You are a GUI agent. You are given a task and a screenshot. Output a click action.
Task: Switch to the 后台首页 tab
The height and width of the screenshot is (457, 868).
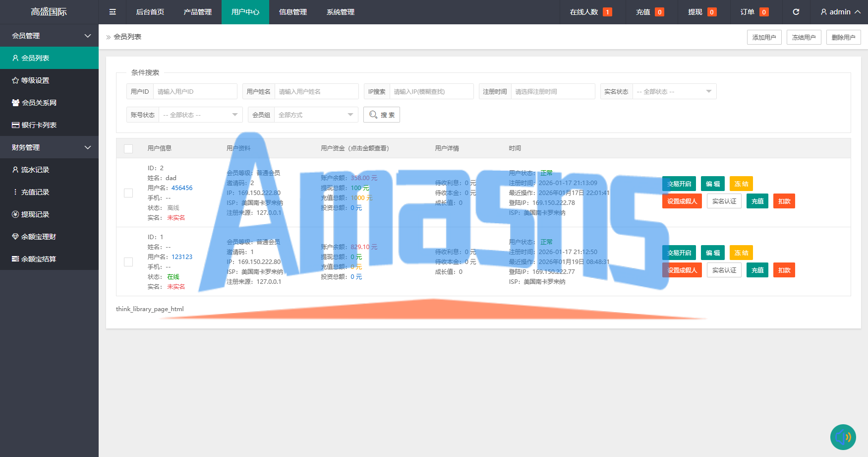[x=150, y=12]
